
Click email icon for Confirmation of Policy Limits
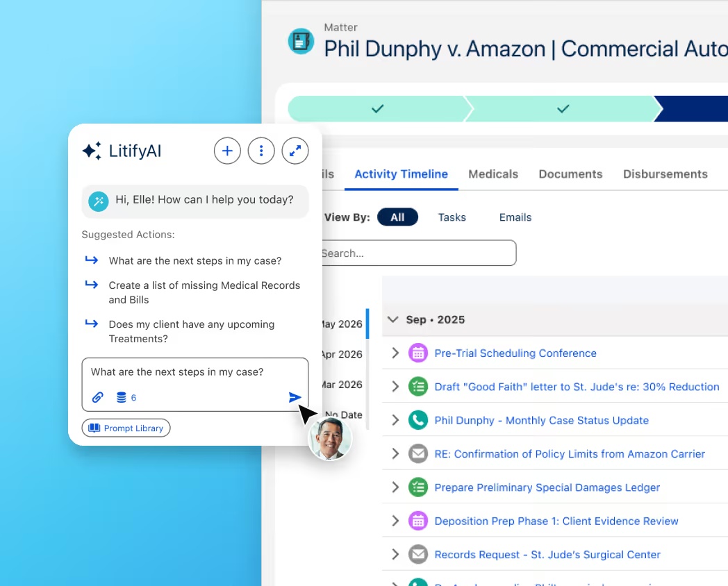[x=418, y=454]
